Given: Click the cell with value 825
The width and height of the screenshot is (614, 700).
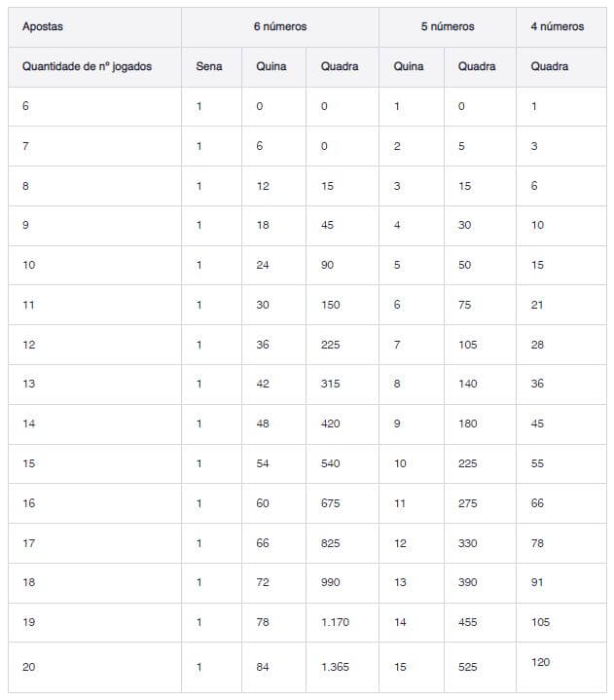Looking at the screenshot, I should point(330,543).
